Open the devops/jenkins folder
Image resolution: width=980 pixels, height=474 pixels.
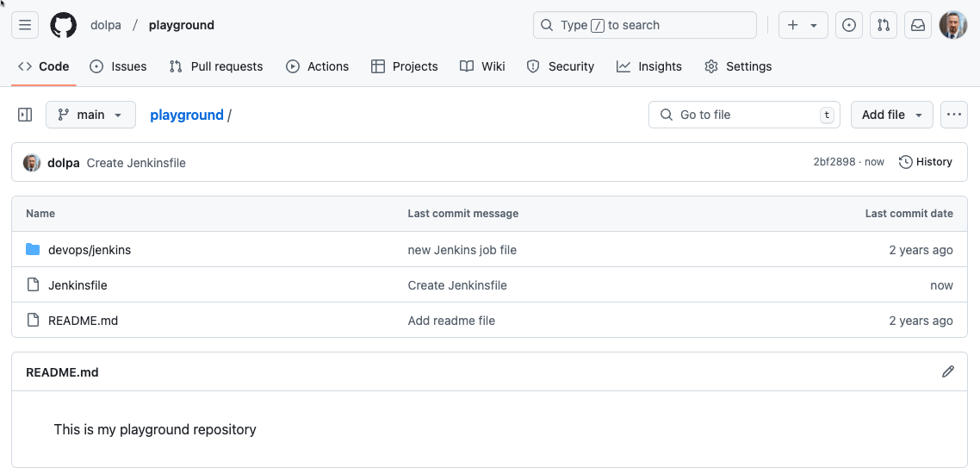pyautogui.click(x=90, y=250)
